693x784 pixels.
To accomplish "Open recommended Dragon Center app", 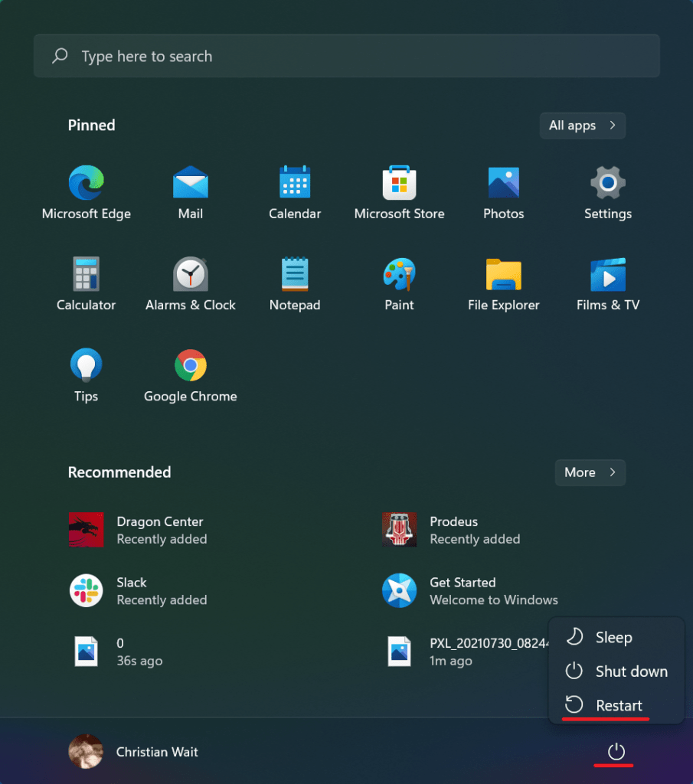I will click(138, 530).
